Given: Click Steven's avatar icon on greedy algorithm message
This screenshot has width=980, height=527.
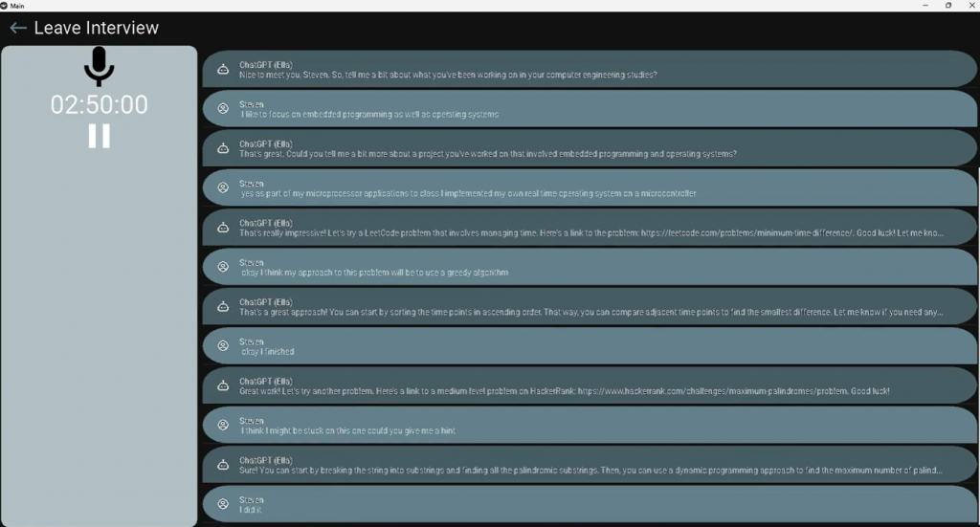Looking at the screenshot, I should point(223,267).
